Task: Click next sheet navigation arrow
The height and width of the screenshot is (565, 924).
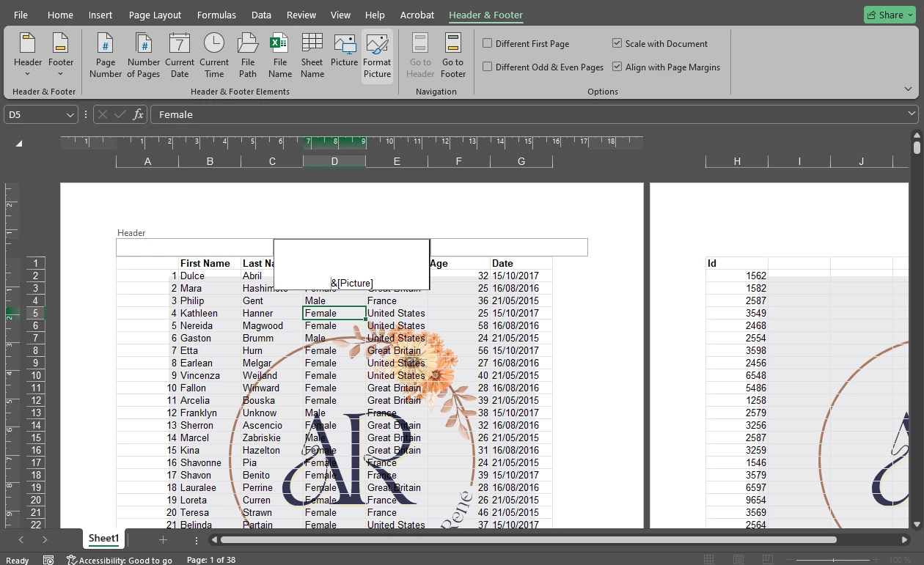Action: click(x=45, y=540)
